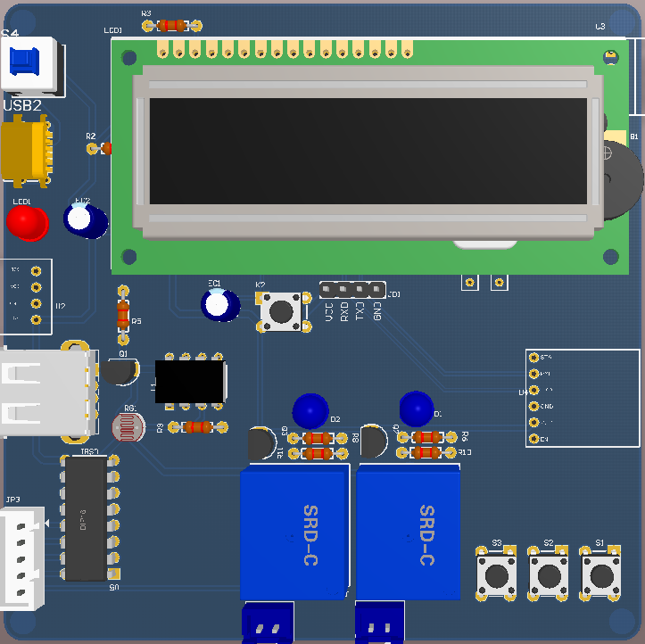Click the blue LED labeled D2
This screenshot has height=644, width=645.
310,410
